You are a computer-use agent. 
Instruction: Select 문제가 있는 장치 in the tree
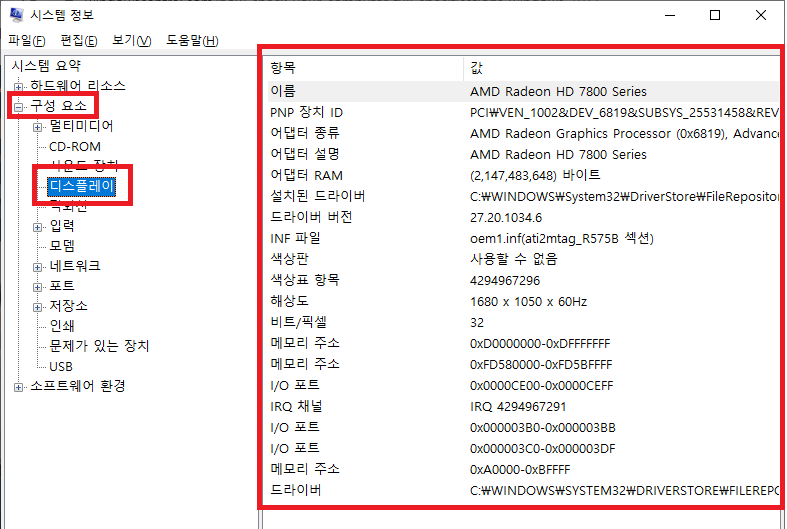click(99, 346)
